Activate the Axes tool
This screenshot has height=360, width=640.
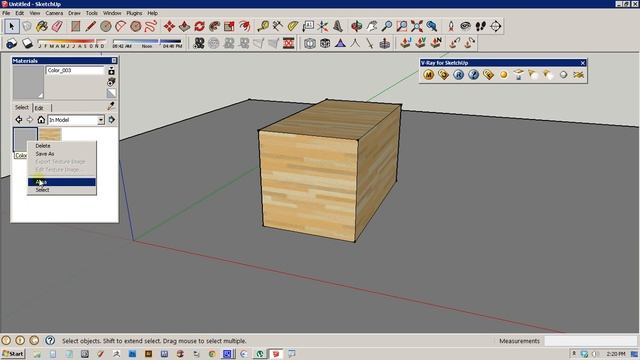pyautogui.click(x=323, y=27)
